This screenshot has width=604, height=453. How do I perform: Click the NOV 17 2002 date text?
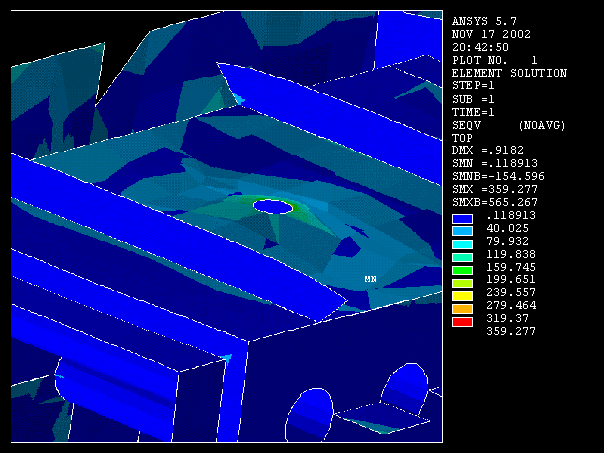pos(488,34)
